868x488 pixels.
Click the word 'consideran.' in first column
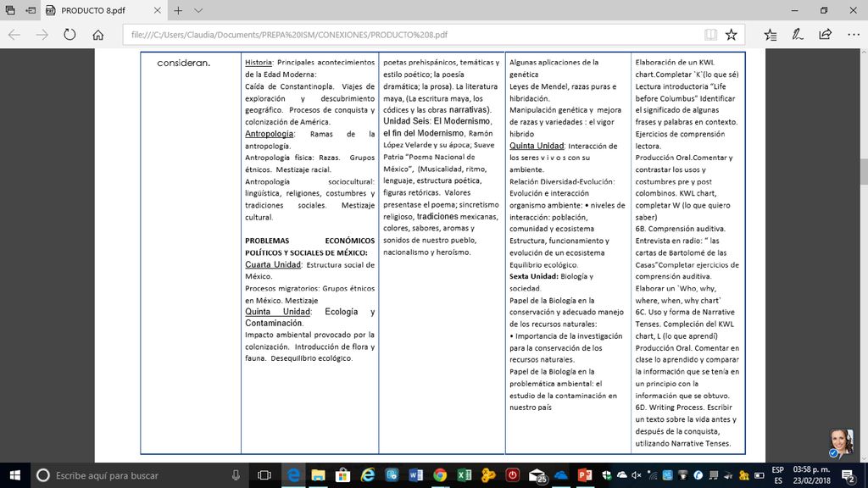point(184,63)
